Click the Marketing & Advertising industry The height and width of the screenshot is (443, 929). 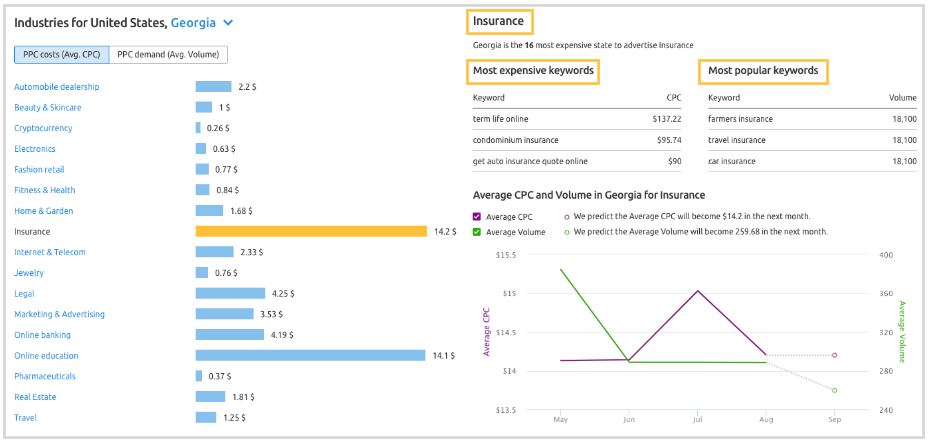click(59, 314)
